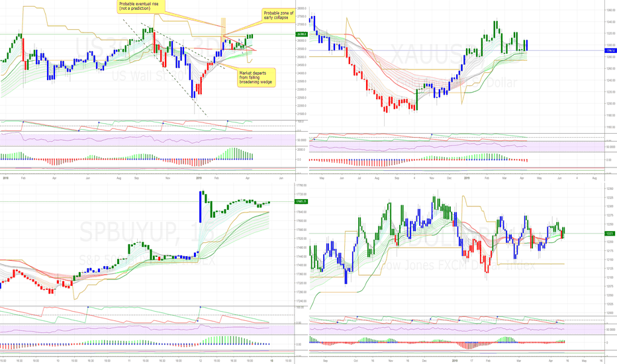
Task: Click '12000' on the Dollar Index price axis
Action: point(610,313)
